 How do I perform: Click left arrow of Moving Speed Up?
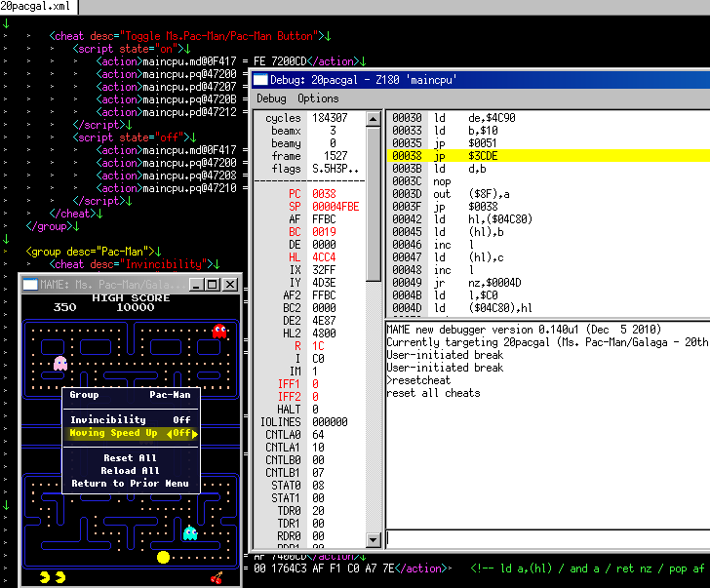169,434
